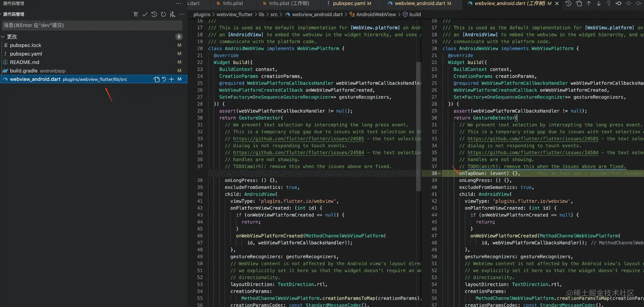
Task: Open flutter issue 24584 link in left pane
Action: click(x=298, y=153)
